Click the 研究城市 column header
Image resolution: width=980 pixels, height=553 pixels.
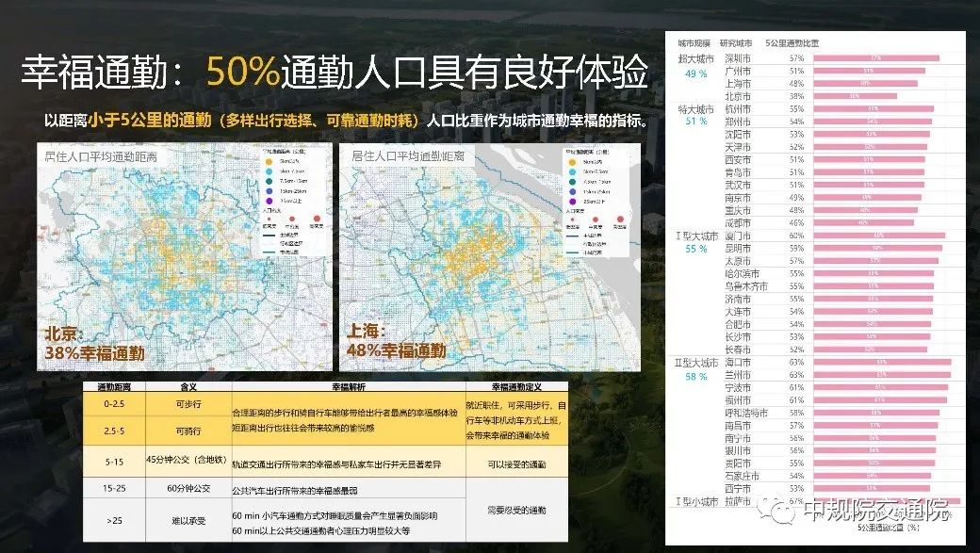[x=736, y=43]
